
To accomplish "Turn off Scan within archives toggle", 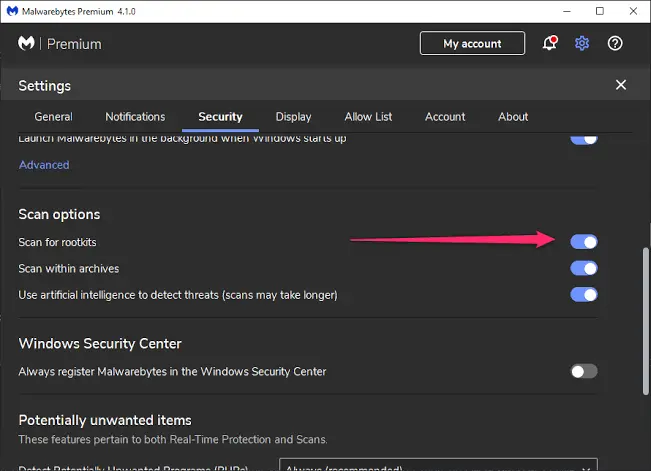I will pyautogui.click(x=584, y=268).
